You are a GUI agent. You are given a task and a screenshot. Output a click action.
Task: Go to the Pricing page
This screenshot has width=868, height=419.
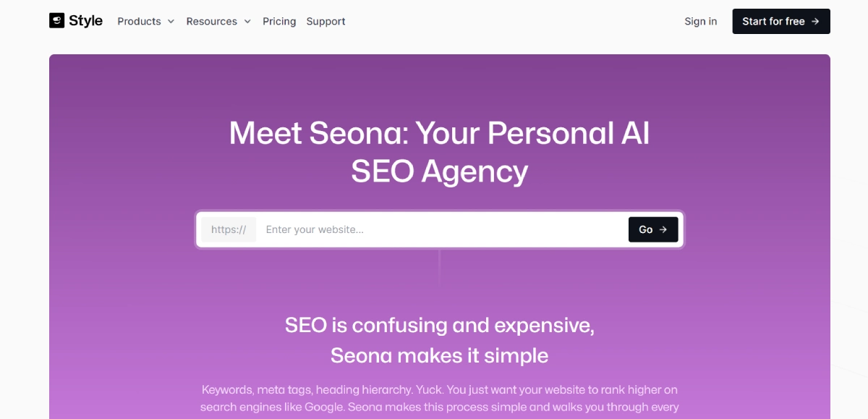(279, 22)
